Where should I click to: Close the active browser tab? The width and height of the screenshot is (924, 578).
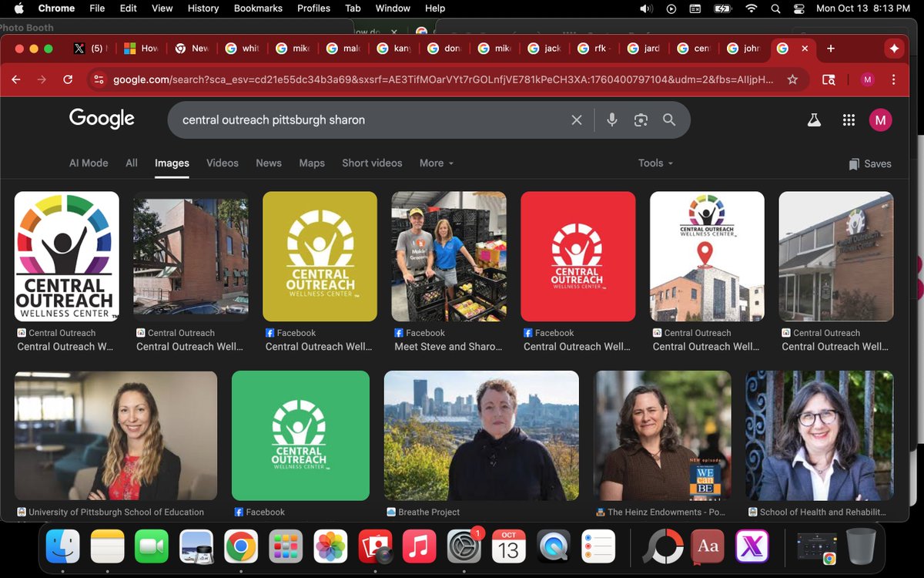[805, 49]
